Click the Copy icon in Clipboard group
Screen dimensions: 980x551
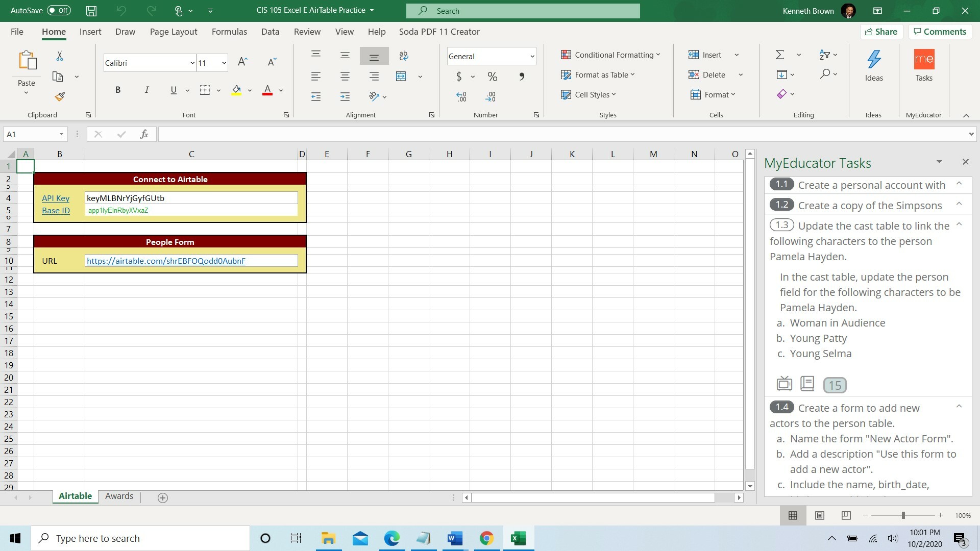click(58, 77)
